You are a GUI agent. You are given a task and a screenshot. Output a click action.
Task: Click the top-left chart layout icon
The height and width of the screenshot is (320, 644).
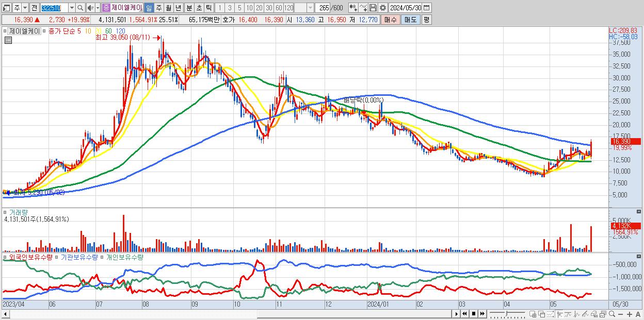tap(6, 8)
